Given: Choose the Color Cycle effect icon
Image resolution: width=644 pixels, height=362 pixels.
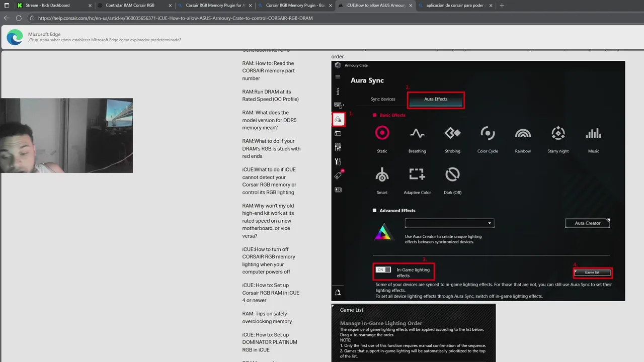Looking at the screenshot, I should tap(488, 133).
